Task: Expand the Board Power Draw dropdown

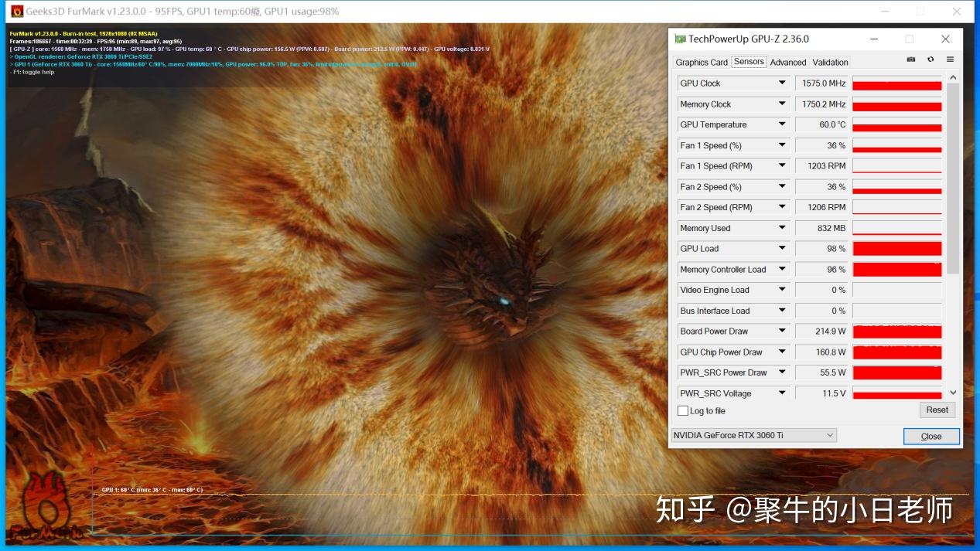Action: pos(782,331)
